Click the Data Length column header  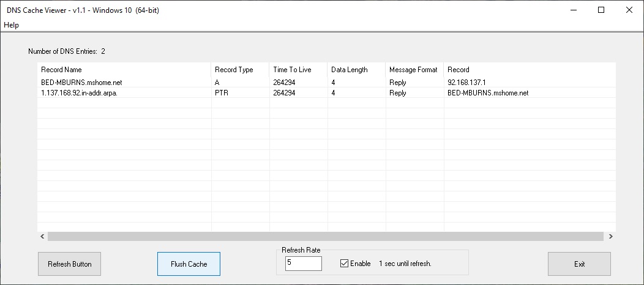(356, 70)
